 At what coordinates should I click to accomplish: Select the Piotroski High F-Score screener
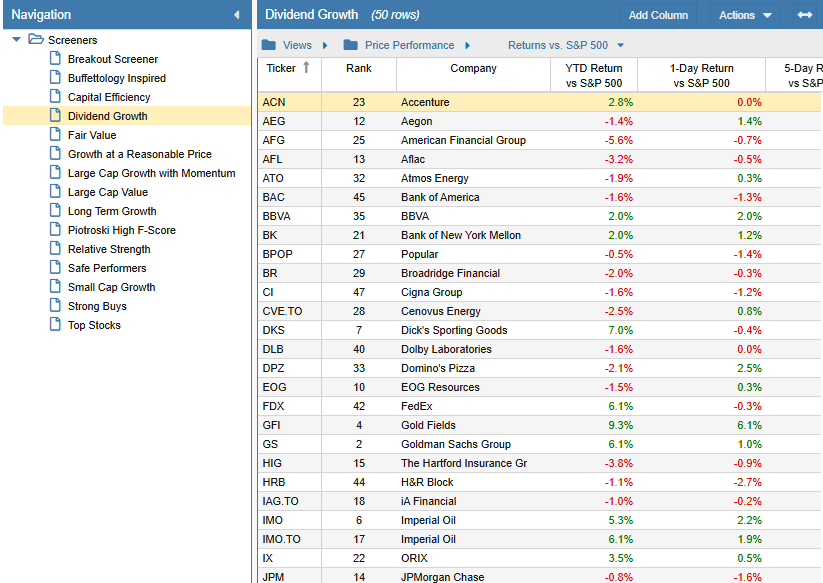(121, 230)
